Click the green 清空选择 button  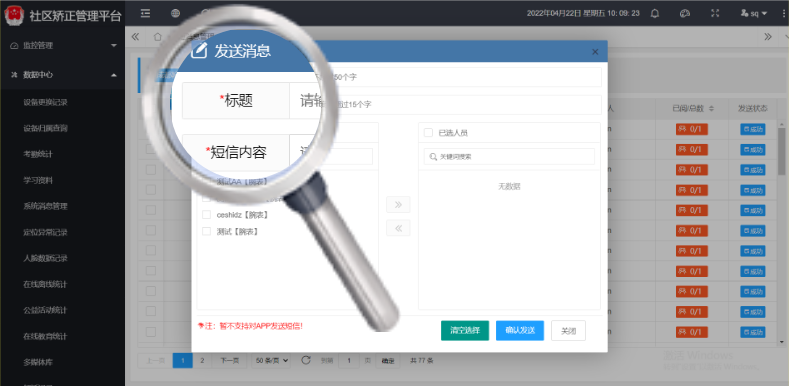465,331
